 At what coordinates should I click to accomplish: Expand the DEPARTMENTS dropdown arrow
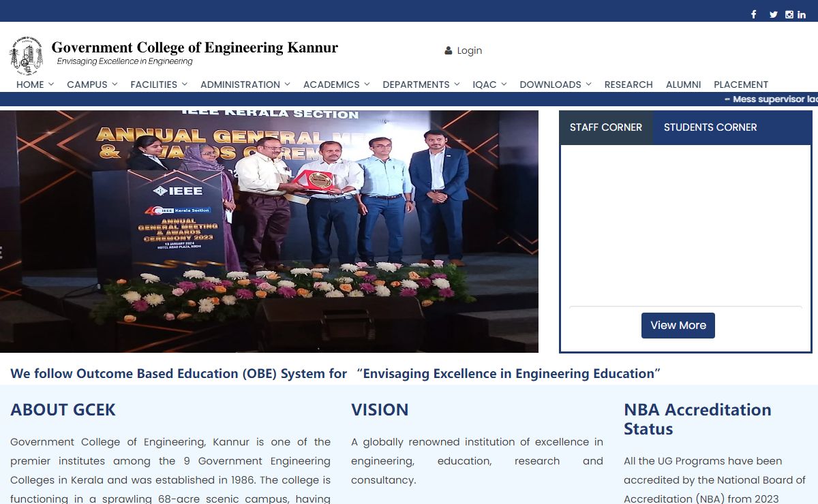[x=457, y=84]
